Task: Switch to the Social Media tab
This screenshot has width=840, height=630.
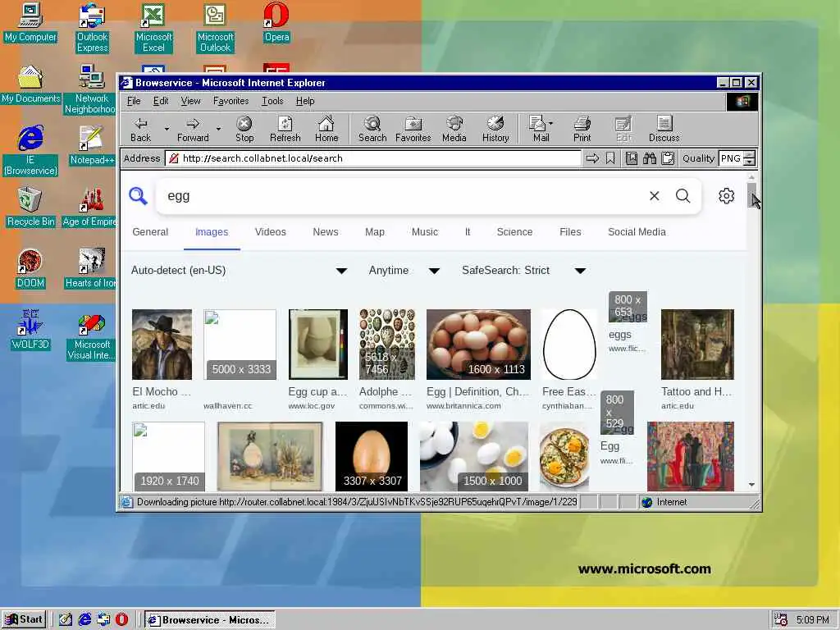Action: click(637, 232)
